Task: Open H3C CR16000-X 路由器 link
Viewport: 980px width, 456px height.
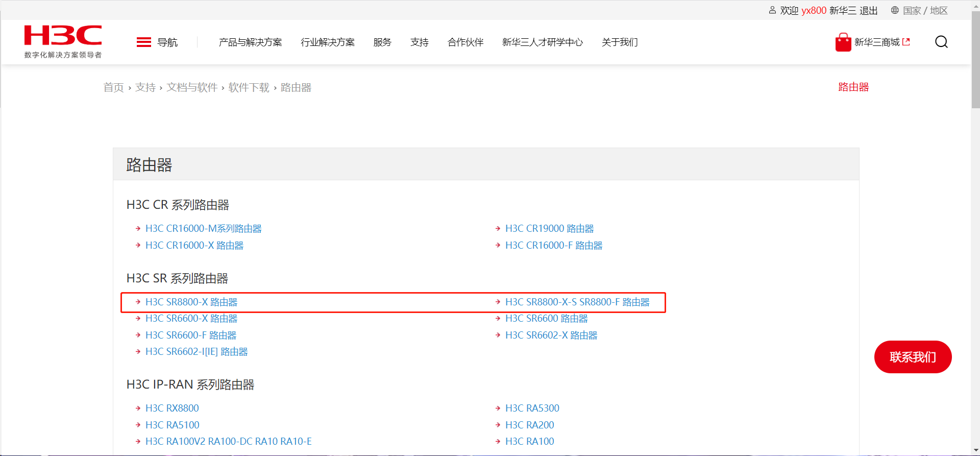Action: pos(194,246)
